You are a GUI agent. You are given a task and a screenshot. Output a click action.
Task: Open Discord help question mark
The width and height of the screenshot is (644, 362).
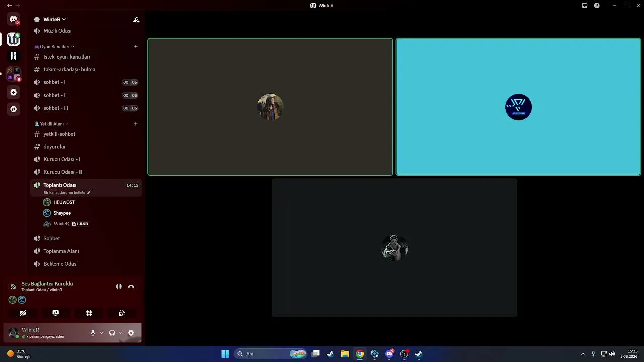[597, 6]
